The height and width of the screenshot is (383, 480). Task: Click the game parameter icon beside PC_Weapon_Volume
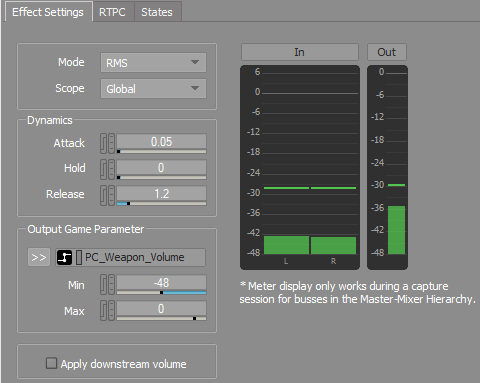pos(64,257)
